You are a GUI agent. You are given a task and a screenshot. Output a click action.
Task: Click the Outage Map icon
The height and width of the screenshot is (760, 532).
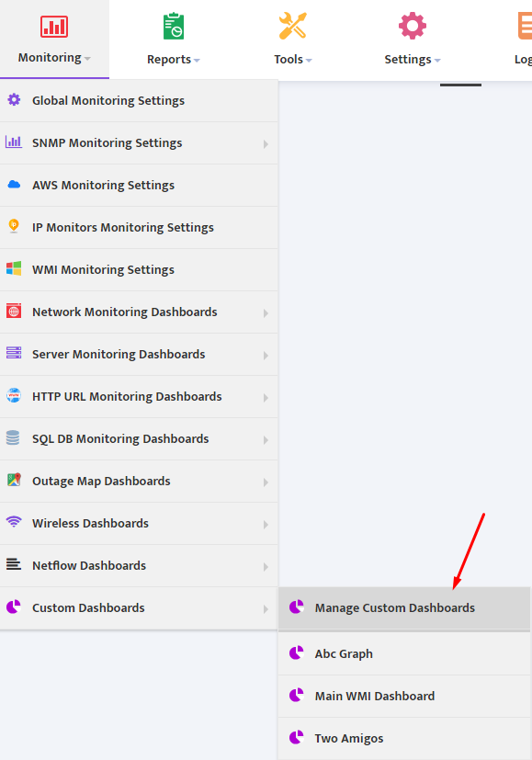(14, 480)
